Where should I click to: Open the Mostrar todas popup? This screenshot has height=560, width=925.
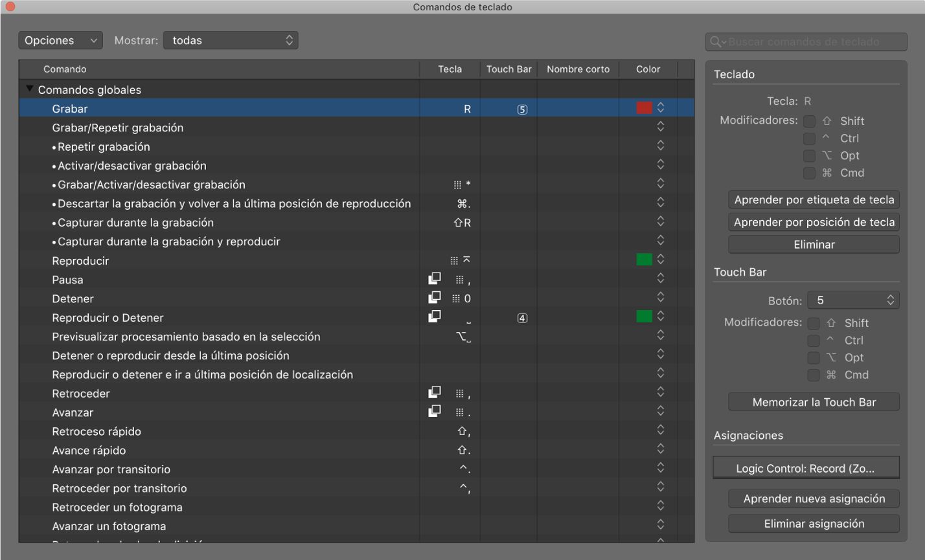[231, 40]
